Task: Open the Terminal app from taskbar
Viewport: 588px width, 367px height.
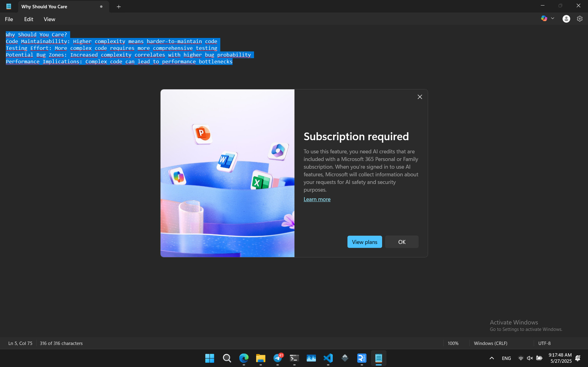Action: click(x=294, y=358)
